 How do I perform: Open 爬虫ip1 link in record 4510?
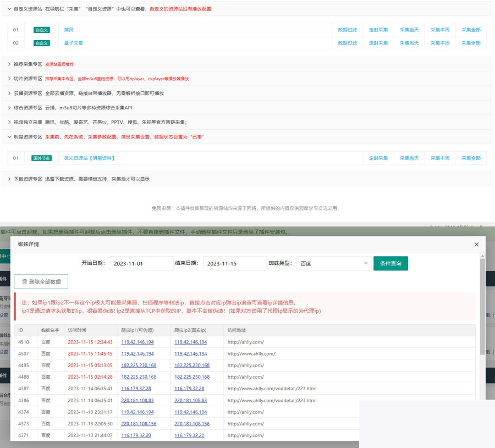(137, 342)
